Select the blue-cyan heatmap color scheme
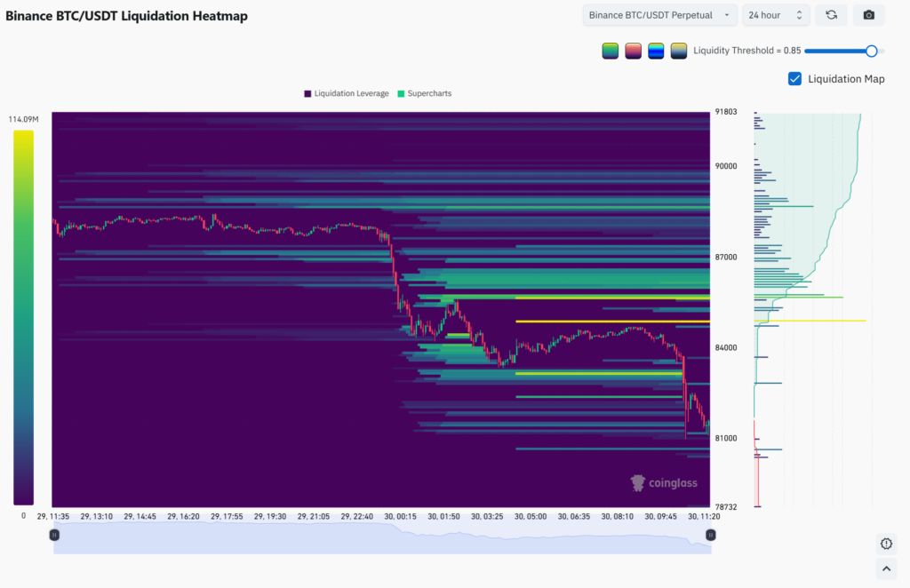 (x=656, y=51)
